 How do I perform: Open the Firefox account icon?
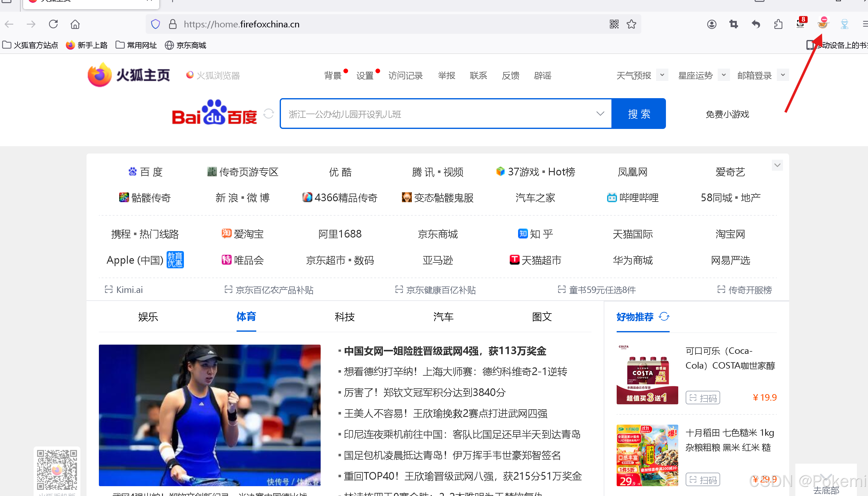pyautogui.click(x=712, y=24)
